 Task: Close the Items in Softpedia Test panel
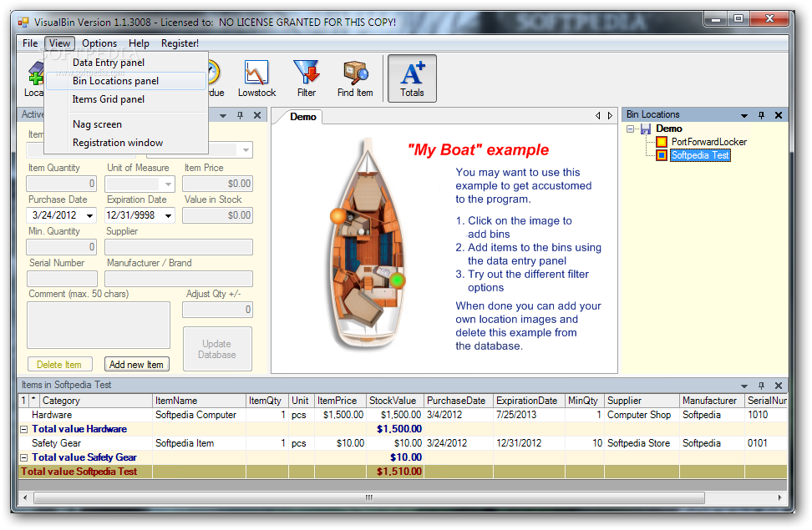tap(779, 386)
